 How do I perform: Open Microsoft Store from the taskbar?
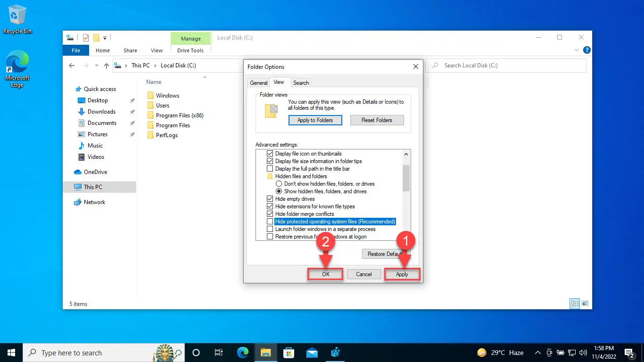pos(289,353)
